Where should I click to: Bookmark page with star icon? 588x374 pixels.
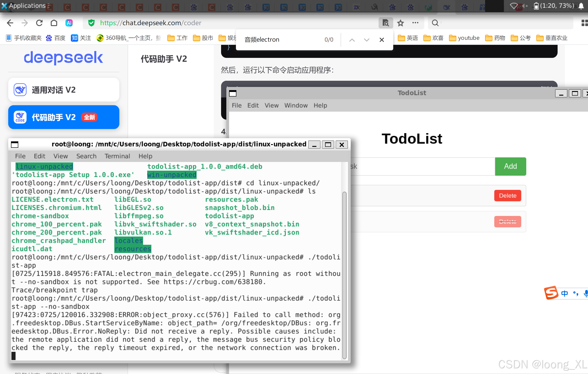401,23
